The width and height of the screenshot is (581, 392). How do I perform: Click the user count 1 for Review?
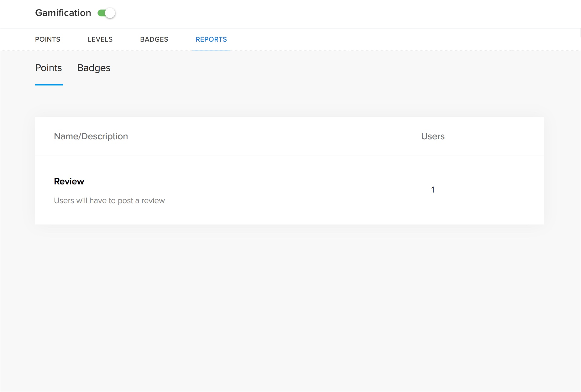click(433, 190)
